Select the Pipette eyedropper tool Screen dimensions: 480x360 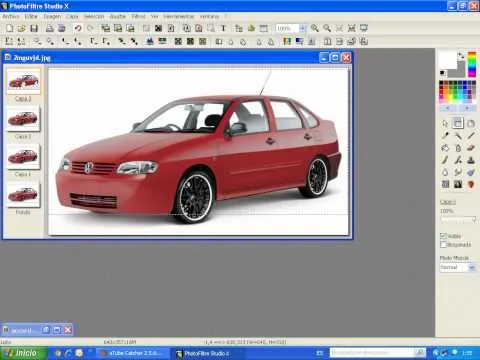click(445, 136)
